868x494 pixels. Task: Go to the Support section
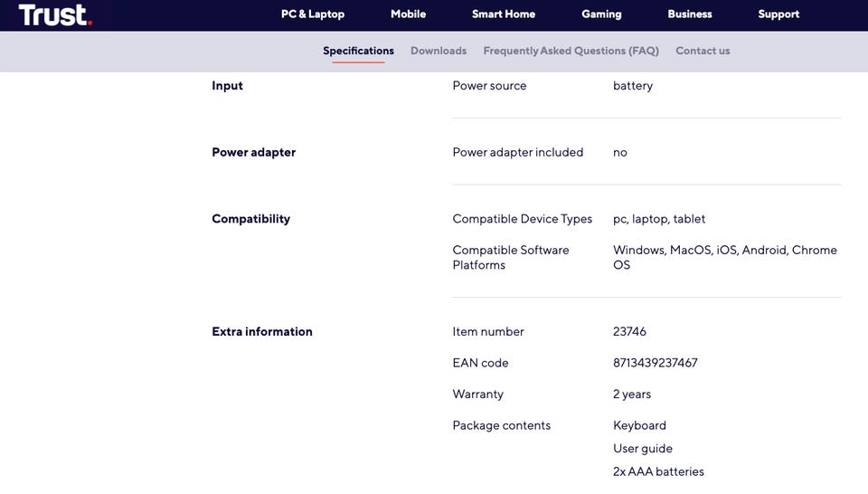(x=778, y=14)
